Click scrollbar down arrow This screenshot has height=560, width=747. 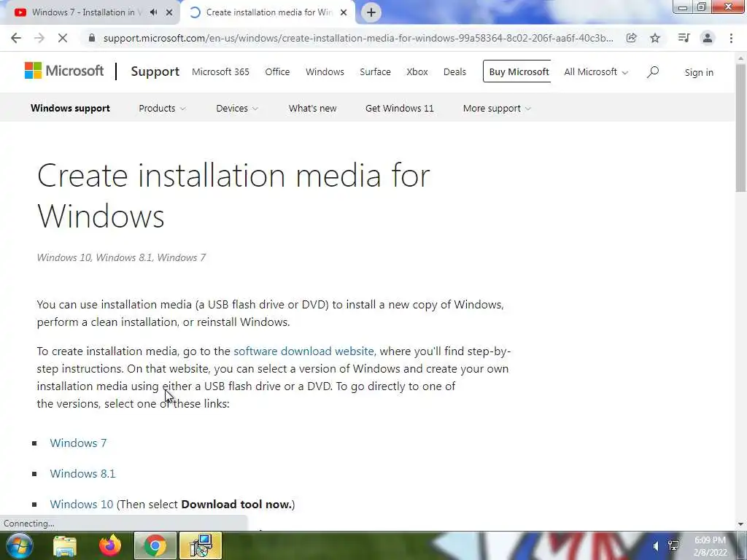741,524
